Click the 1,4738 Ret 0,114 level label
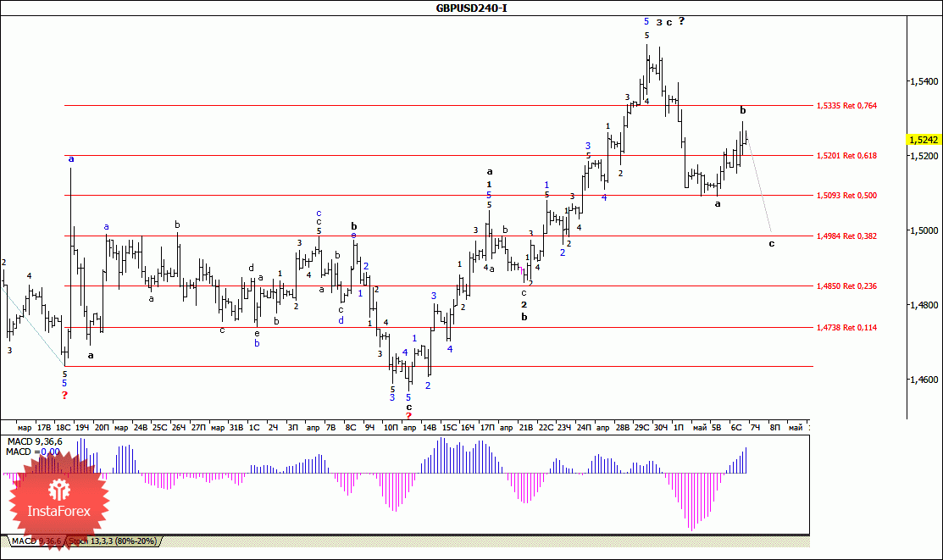Viewport: 943px width, 560px height. [846, 327]
